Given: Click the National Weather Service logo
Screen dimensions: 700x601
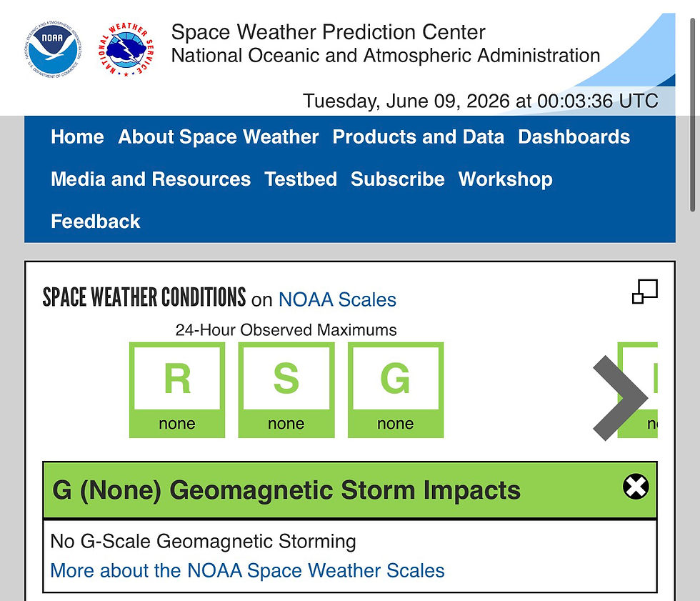Looking at the screenshot, I should [x=126, y=49].
